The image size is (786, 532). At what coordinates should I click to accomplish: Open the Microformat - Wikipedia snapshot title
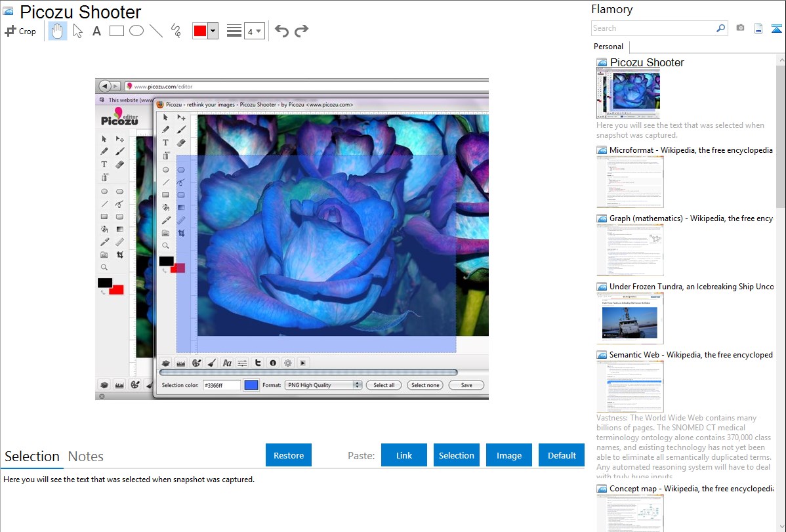coord(691,150)
